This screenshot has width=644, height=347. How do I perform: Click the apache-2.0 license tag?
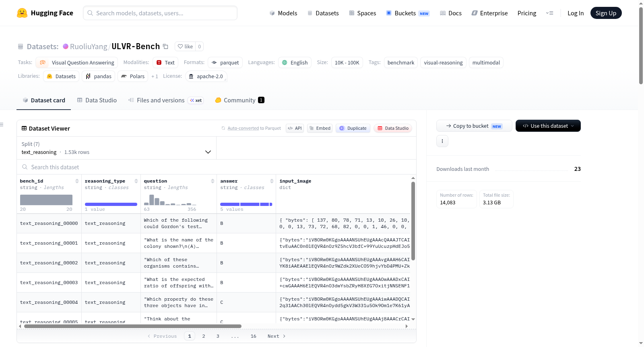pyautogui.click(x=206, y=76)
